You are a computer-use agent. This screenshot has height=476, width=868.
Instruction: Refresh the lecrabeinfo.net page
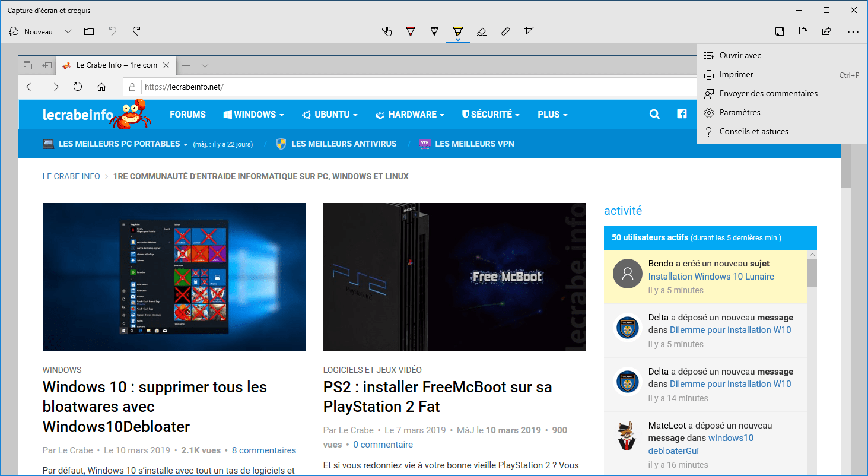coord(78,87)
